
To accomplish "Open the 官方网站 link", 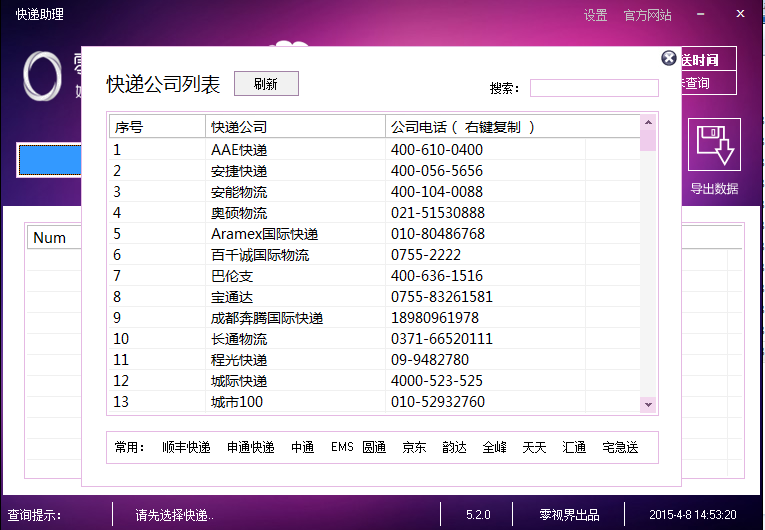I will point(647,15).
